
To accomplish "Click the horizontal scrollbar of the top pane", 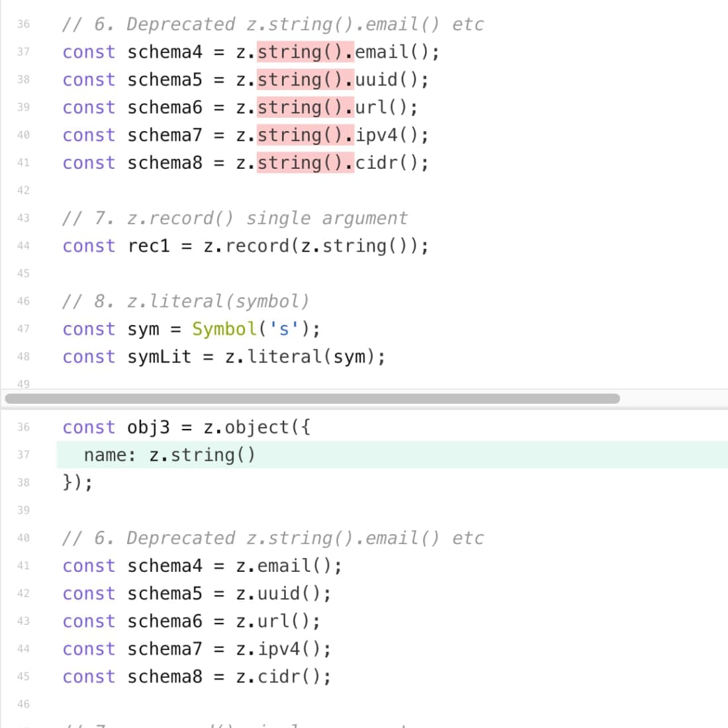I will (x=312, y=399).
